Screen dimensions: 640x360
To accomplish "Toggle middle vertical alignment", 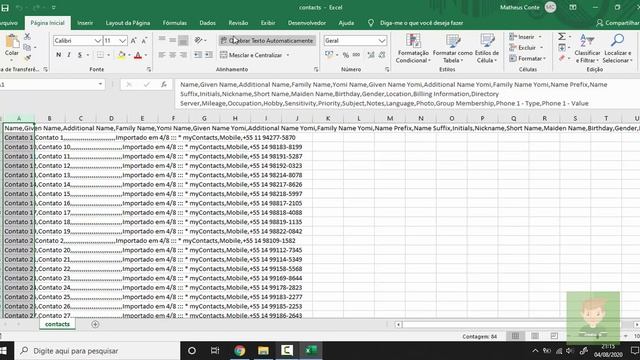I will (173, 40).
